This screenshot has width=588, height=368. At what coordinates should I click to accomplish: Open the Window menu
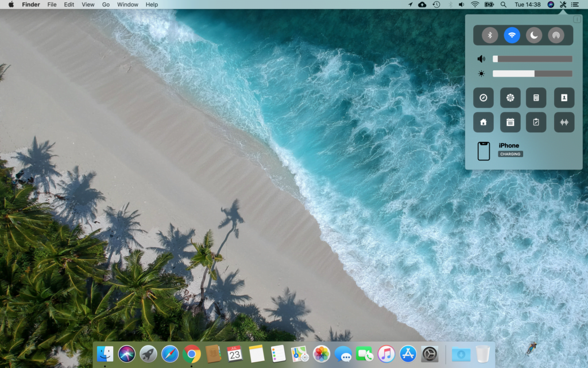(127, 5)
